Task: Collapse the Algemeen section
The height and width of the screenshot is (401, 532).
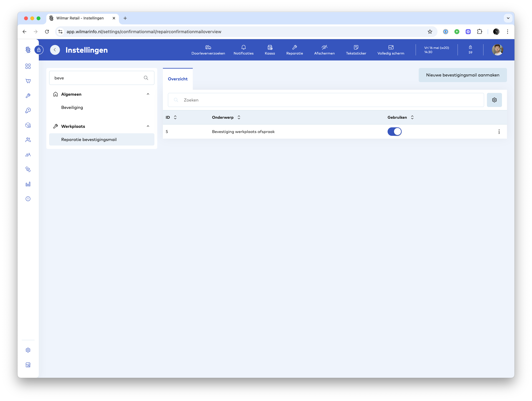Action: coord(148,94)
